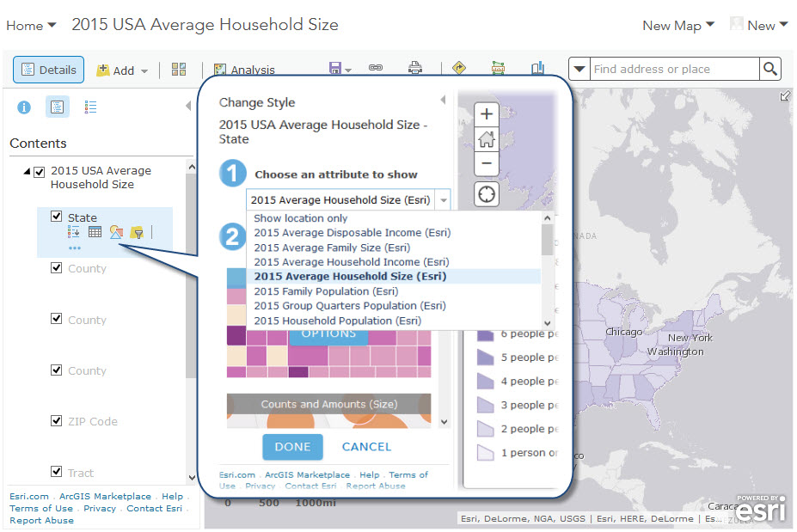This screenshot has width=797, height=532.
Task: Uncheck the State layer checkbox
Action: pos(57,217)
